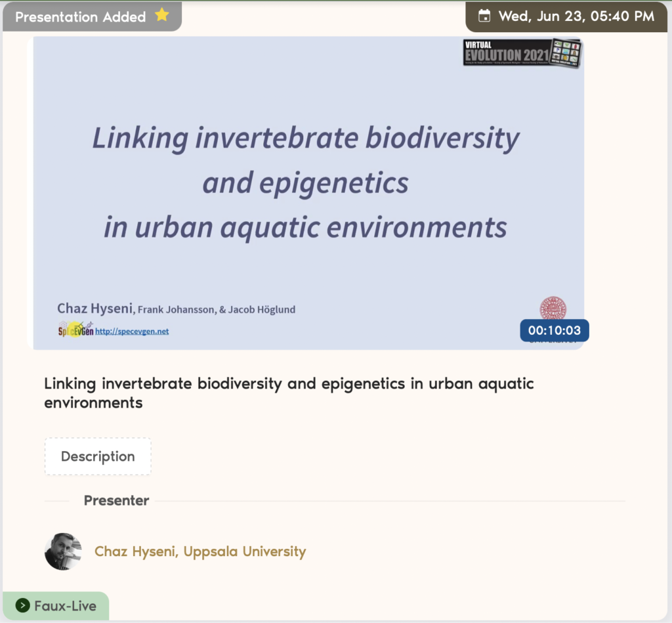This screenshot has width=672, height=623.
Task: Click the bold Chaz Hyseni name on the slide
Action: pyautogui.click(x=95, y=308)
